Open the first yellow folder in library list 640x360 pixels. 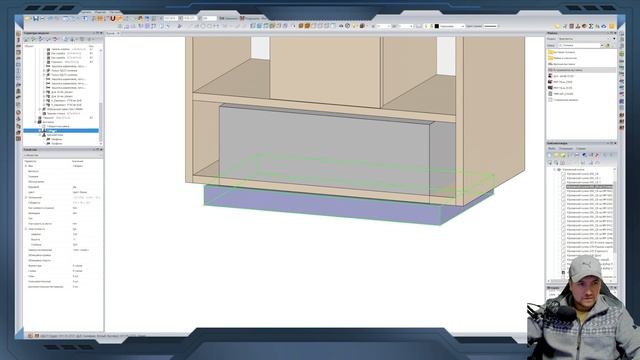tap(550, 52)
